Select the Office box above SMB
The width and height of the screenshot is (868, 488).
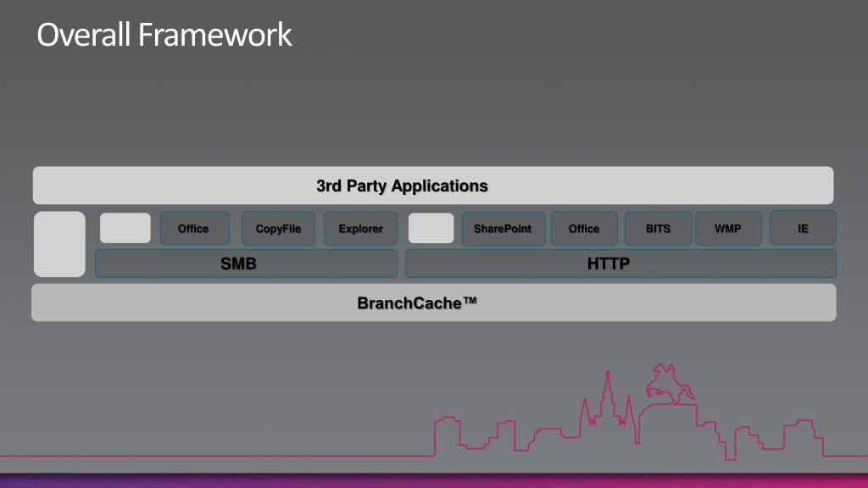195,228
